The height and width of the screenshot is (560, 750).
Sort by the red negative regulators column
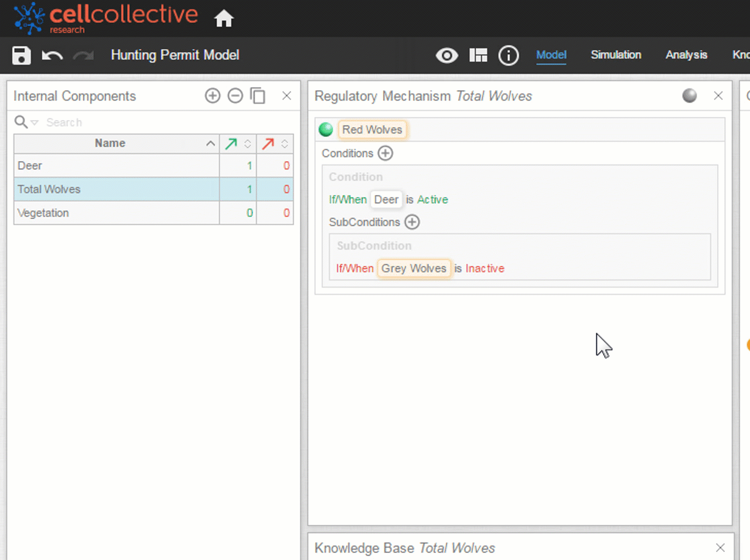click(x=275, y=144)
